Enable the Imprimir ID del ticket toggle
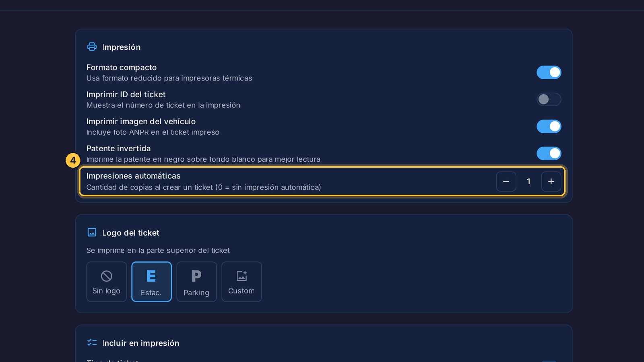The height and width of the screenshot is (362, 644). 549,99
